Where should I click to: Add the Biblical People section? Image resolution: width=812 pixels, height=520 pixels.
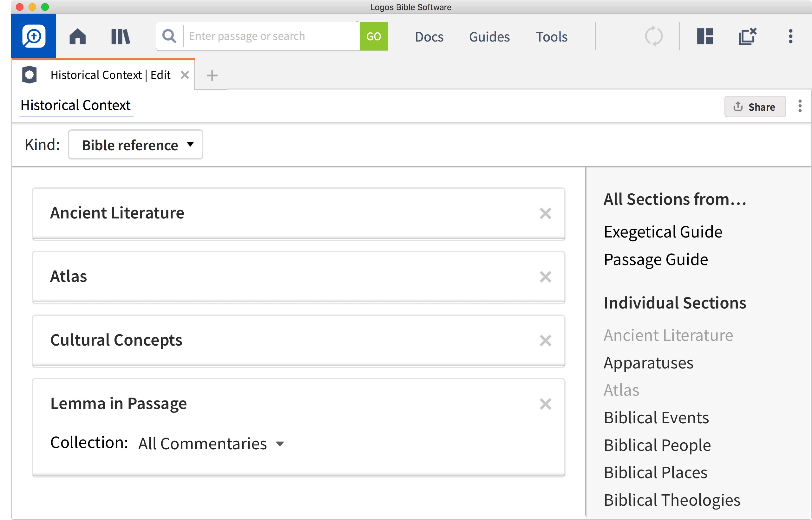[657, 445]
